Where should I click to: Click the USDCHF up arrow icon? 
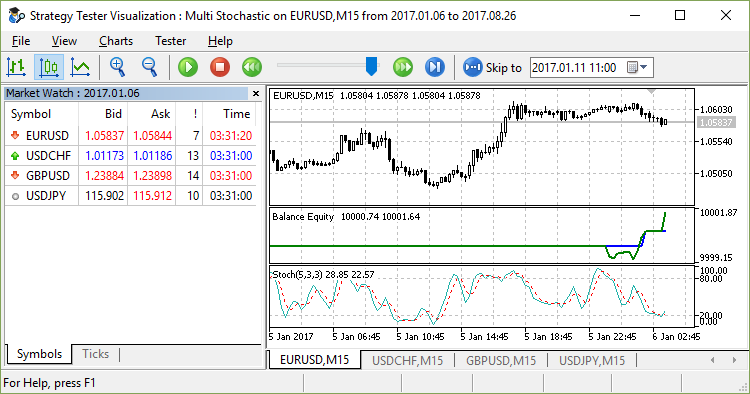point(15,155)
